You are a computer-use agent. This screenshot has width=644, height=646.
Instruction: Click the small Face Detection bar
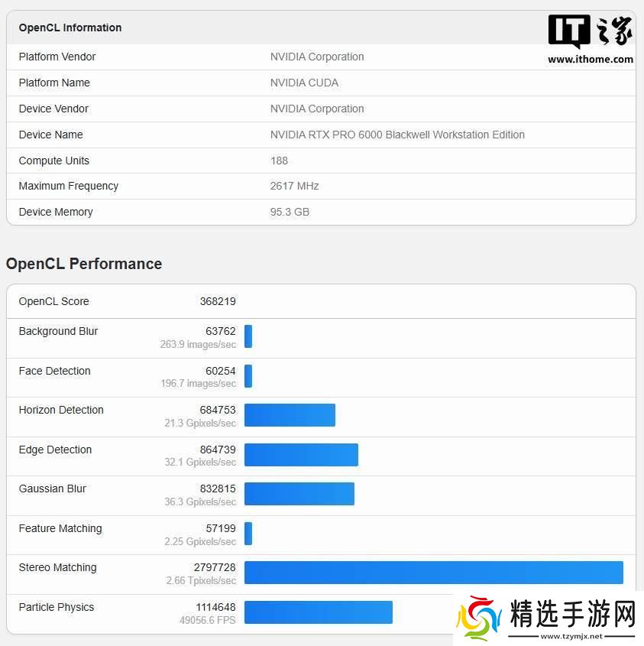[x=248, y=376]
